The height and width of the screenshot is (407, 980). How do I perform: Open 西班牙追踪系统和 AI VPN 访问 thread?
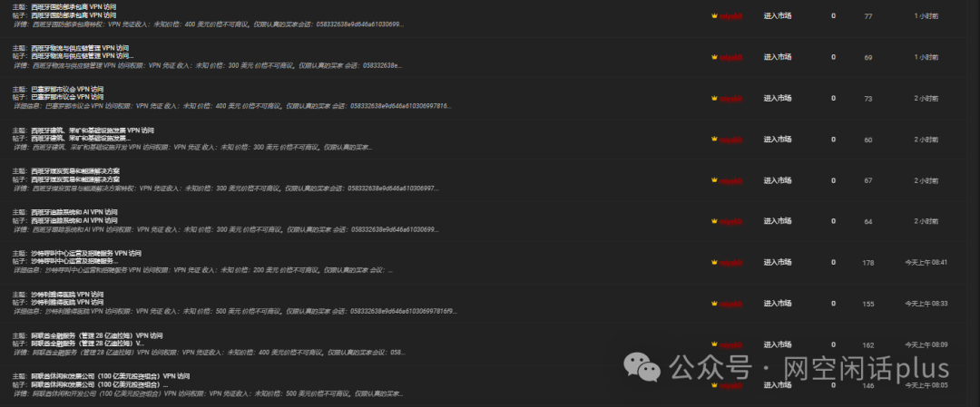[x=73, y=212]
